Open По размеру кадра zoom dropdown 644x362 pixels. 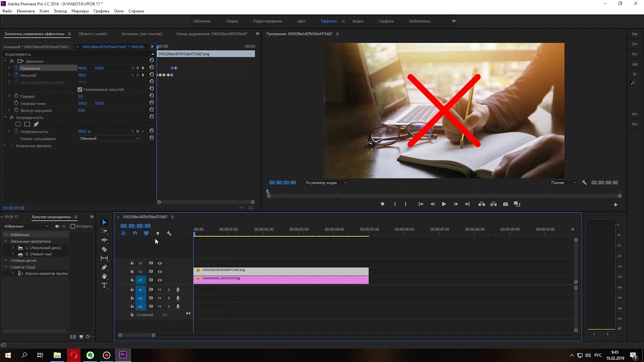coord(326,183)
